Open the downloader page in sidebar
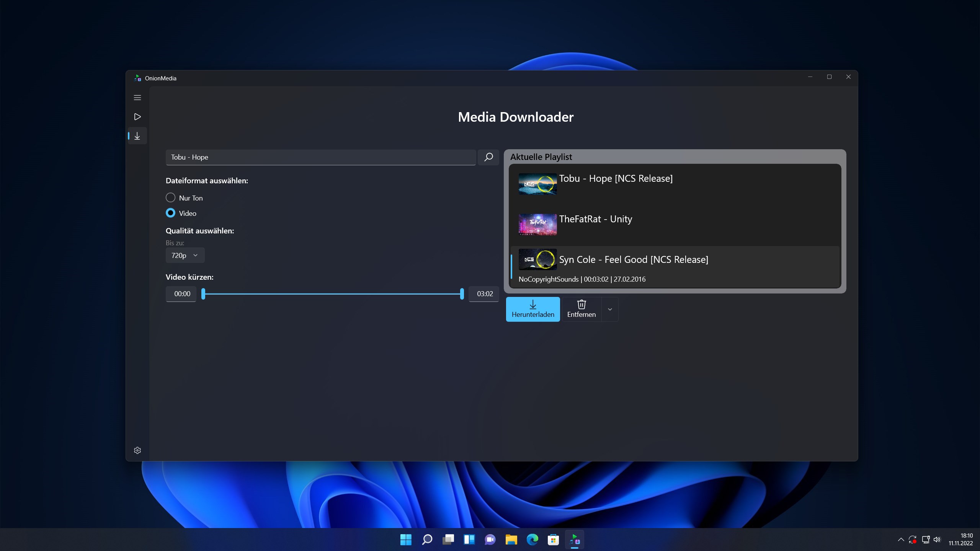This screenshot has height=551, width=980. pos(137,136)
